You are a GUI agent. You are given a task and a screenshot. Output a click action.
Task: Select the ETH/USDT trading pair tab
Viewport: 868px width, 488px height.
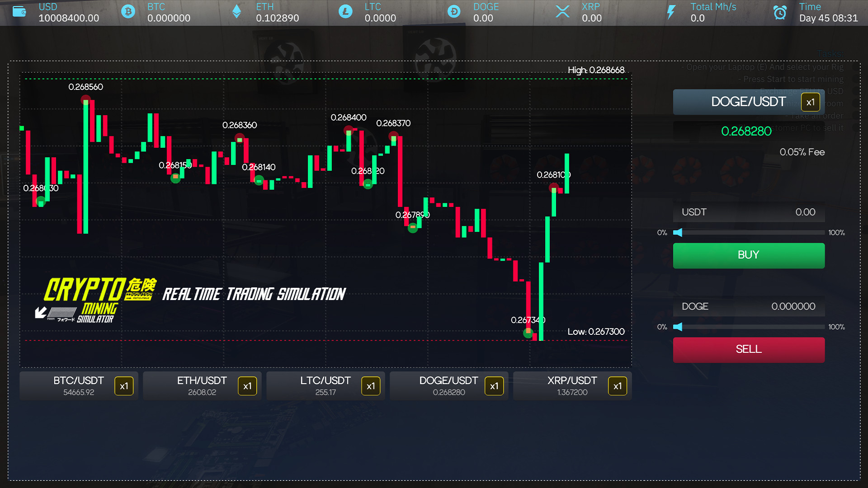[x=201, y=385]
